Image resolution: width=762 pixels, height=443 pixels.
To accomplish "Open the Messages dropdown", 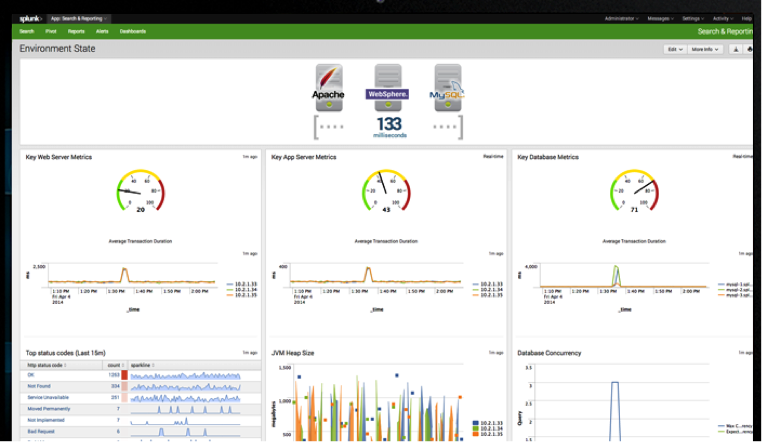I will coord(660,18).
